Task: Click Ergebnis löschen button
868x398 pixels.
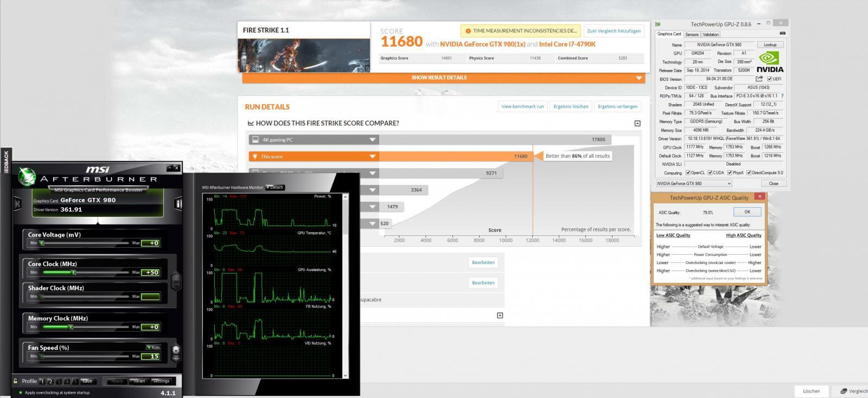Action: pyautogui.click(x=571, y=106)
